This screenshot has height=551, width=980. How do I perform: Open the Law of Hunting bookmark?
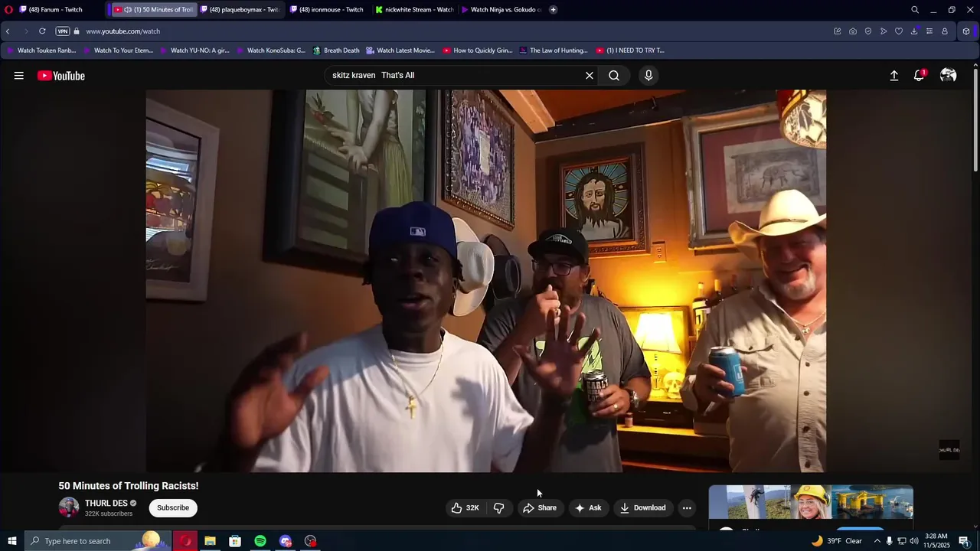pos(554,51)
